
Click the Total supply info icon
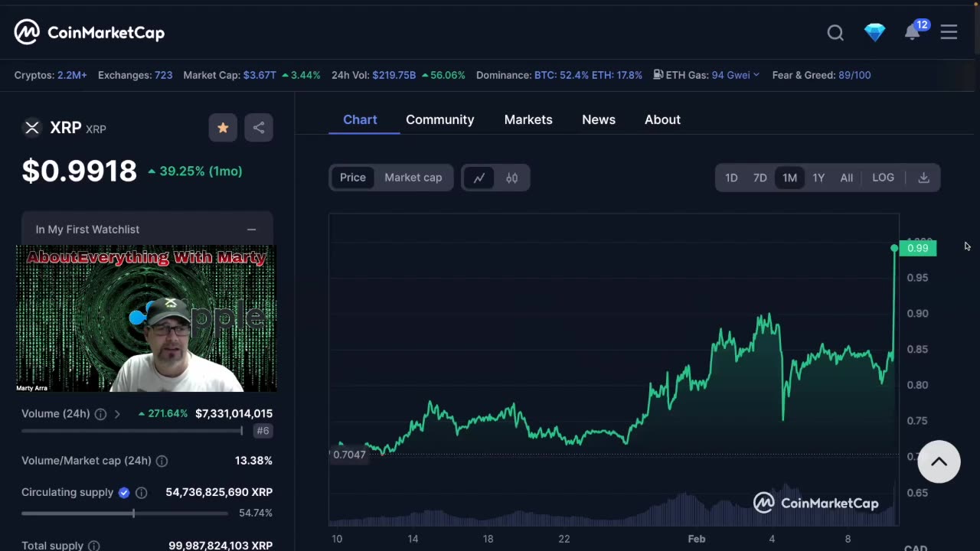(x=93, y=546)
